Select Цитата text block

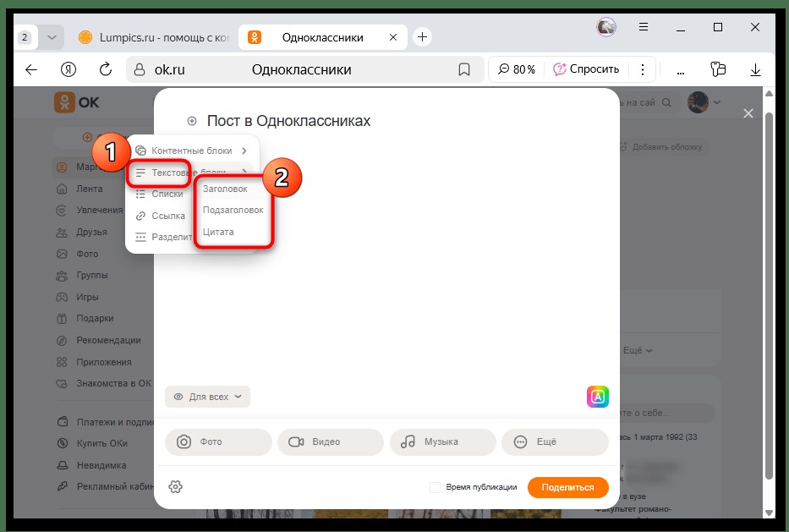(218, 232)
